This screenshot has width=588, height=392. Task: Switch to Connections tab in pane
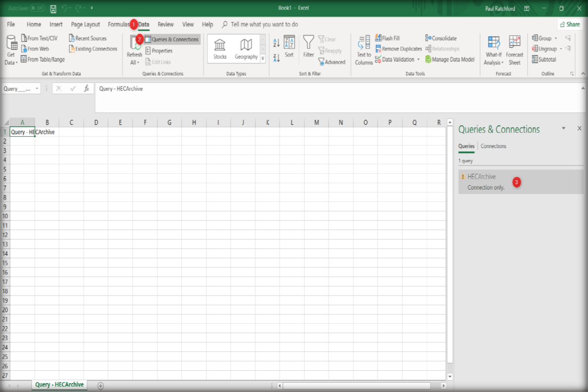pyautogui.click(x=493, y=146)
